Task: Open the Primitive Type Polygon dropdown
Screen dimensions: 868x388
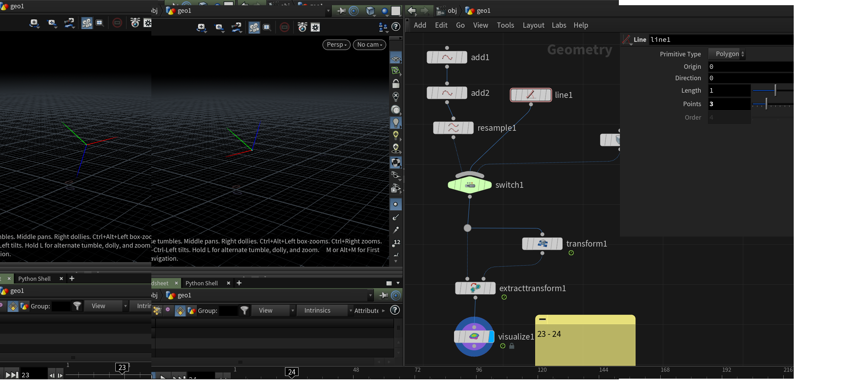Action: 727,54
